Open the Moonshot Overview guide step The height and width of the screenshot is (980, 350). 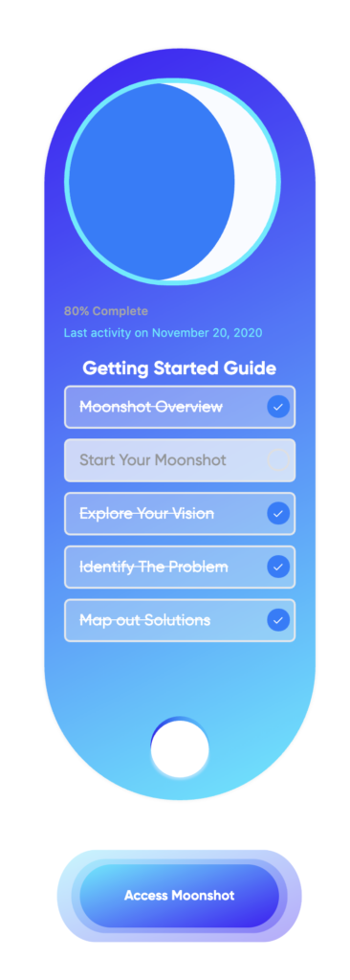180,407
